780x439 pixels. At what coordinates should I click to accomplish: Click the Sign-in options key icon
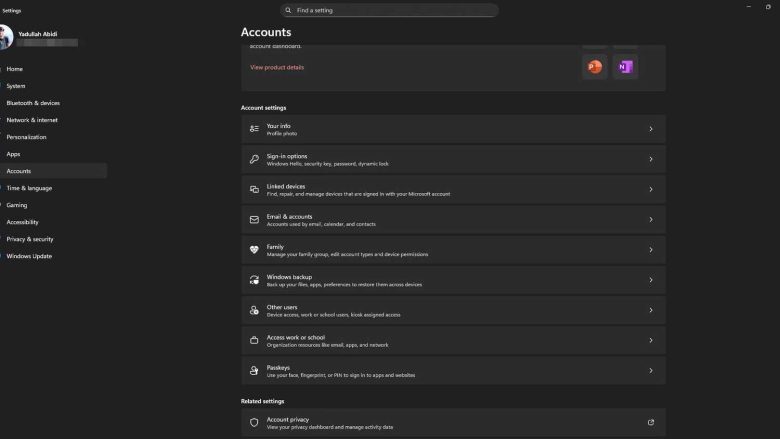[254, 159]
